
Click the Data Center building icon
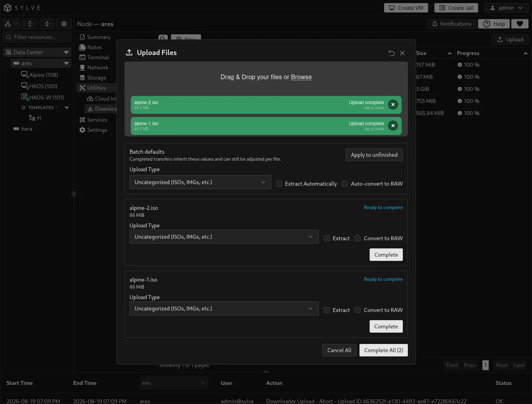point(9,52)
